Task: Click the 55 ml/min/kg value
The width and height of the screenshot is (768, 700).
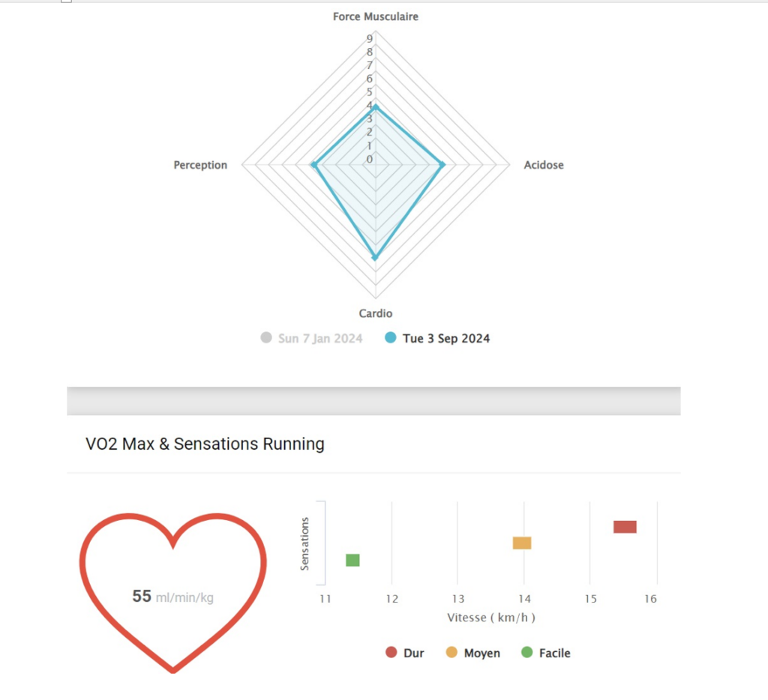Action: point(173,597)
